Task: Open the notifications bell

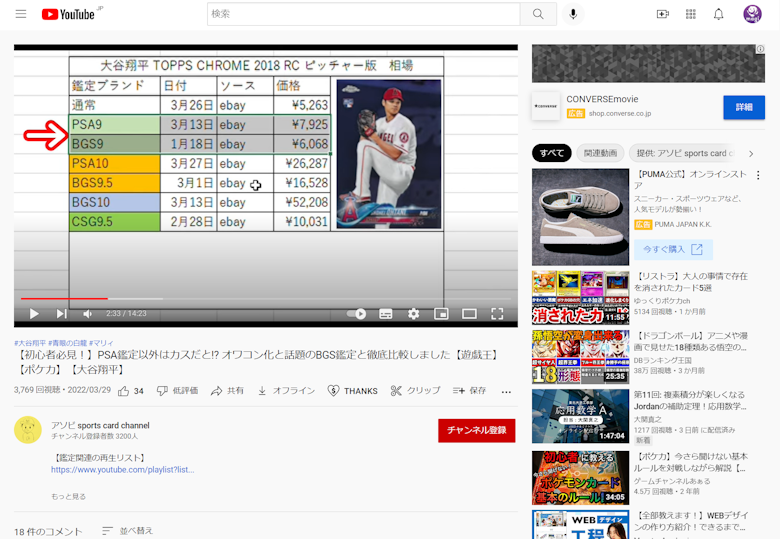Action: click(x=718, y=14)
